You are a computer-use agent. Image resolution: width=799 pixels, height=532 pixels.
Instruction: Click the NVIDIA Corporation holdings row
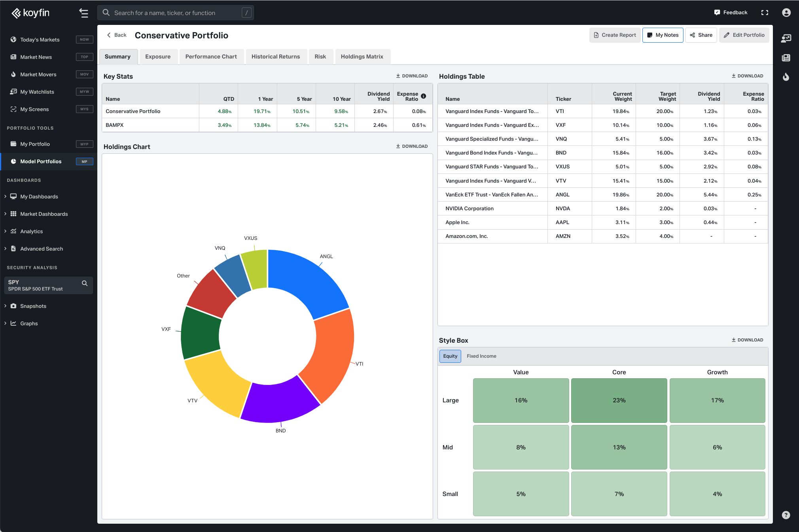[603, 208]
